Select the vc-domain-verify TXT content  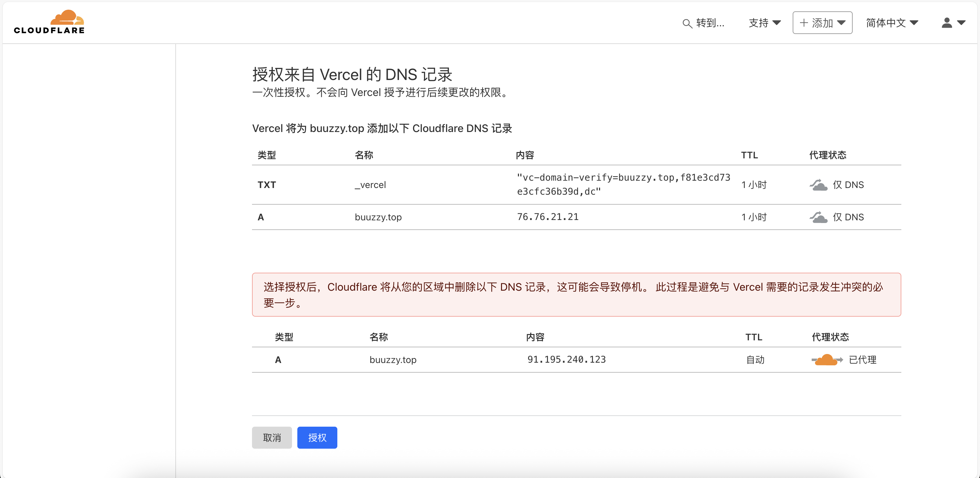point(624,185)
